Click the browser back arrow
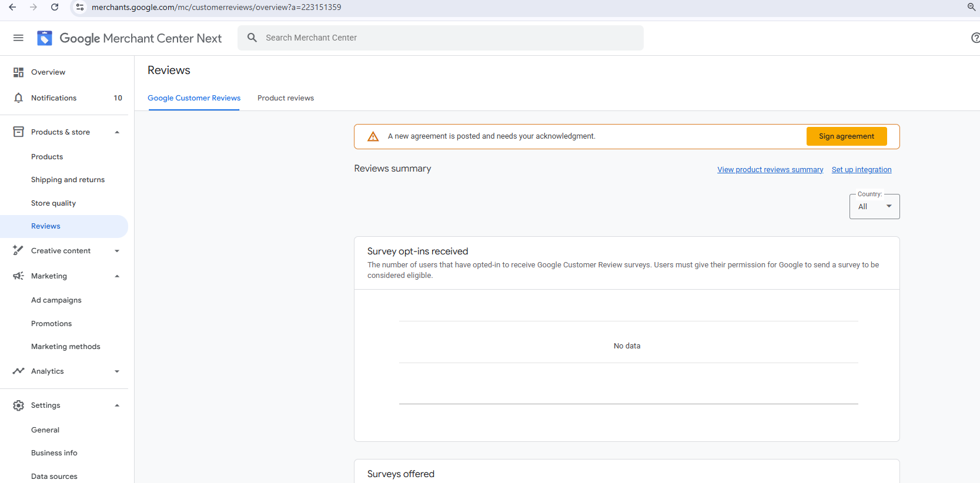Screen dimensions: 980x483 [x=12, y=7]
